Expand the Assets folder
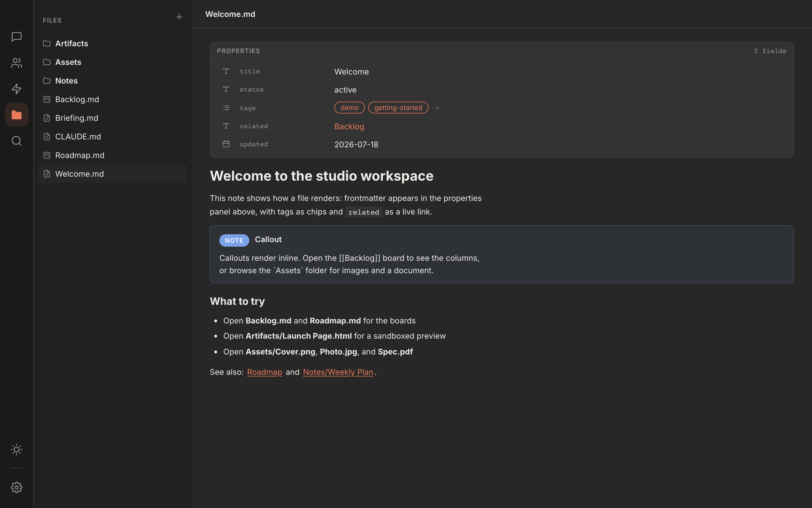 (112, 62)
